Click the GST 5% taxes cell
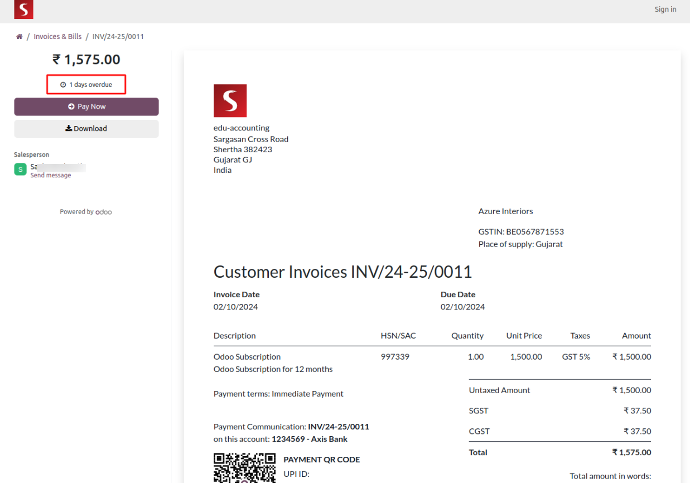Screen dimensions: 690x483 pos(576,357)
